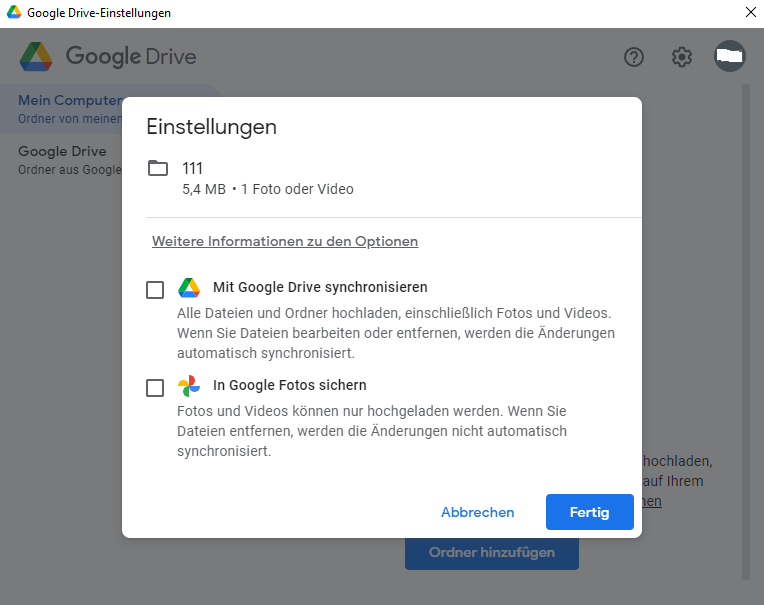Confirm with the Fertig button
This screenshot has width=764, height=605.
[x=589, y=512]
